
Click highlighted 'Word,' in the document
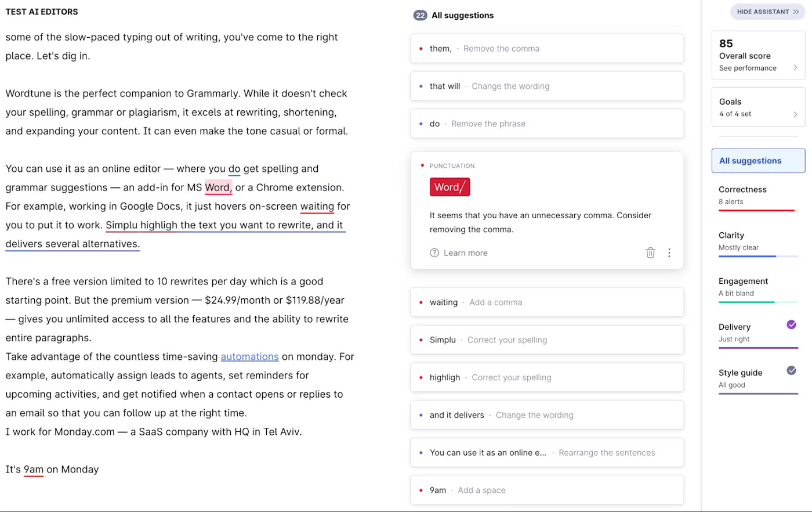(218, 188)
